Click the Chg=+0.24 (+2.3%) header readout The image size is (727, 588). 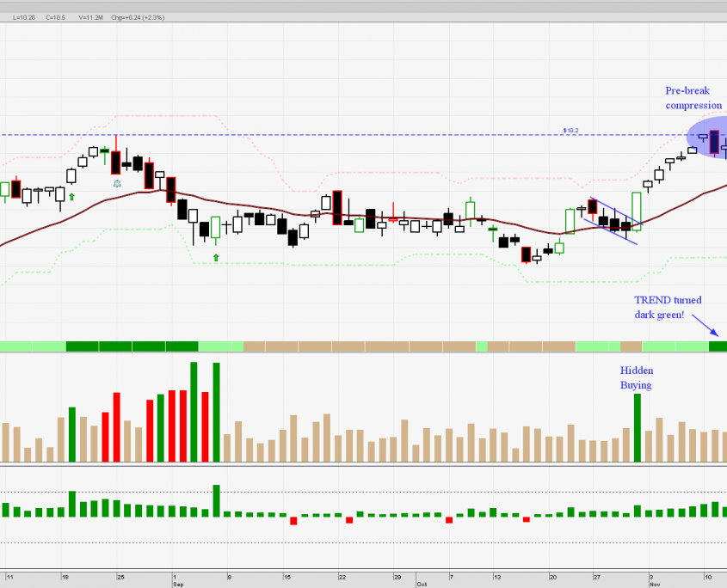coord(133,17)
